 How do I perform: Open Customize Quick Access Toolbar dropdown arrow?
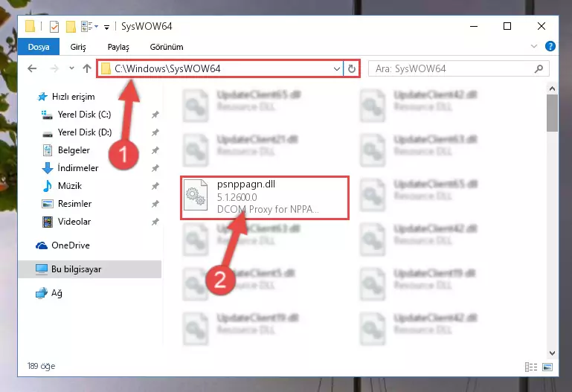106,27
